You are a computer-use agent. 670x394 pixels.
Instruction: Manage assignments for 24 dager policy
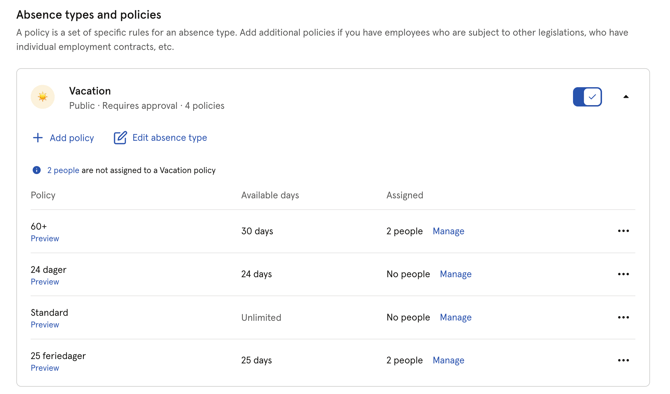pos(455,274)
